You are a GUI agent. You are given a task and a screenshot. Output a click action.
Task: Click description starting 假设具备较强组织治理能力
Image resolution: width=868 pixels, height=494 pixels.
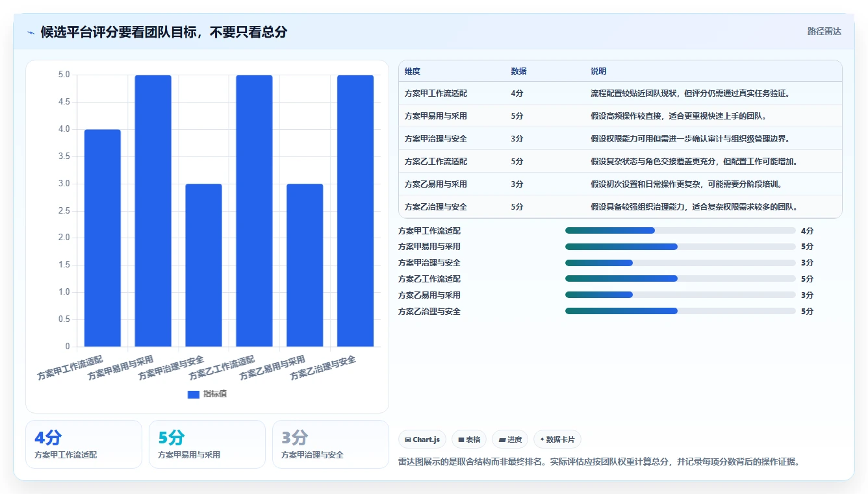694,207
